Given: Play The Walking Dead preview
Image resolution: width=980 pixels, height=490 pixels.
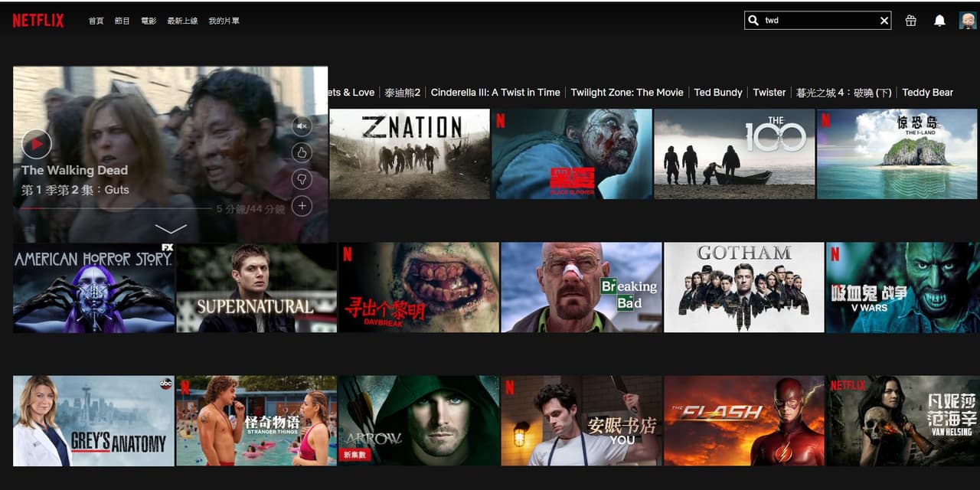Looking at the screenshot, I should coord(36,143).
